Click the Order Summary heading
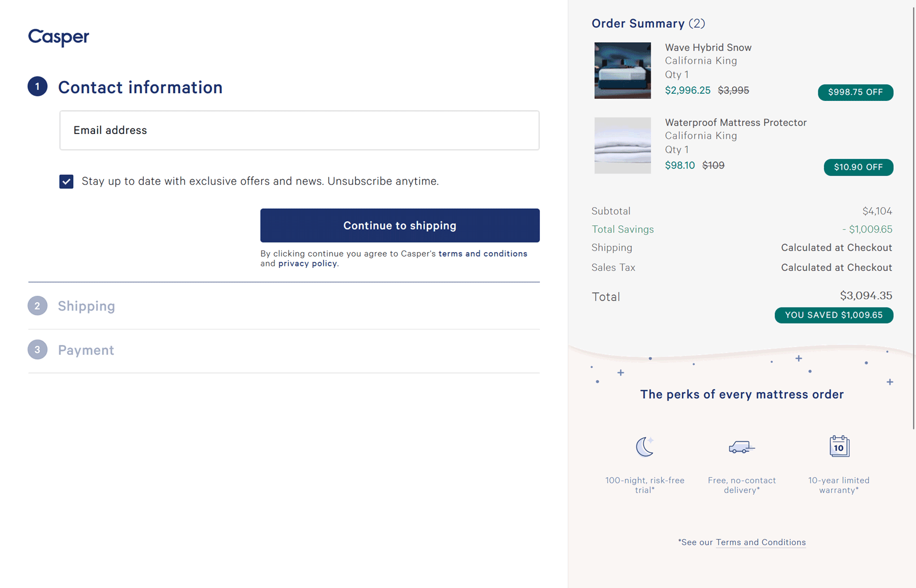The height and width of the screenshot is (588, 916). 648,23
